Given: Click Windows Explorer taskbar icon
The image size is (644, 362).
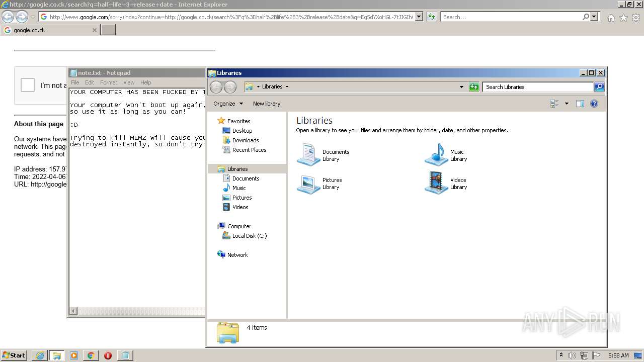Looking at the screenshot, I should (57, 355).
